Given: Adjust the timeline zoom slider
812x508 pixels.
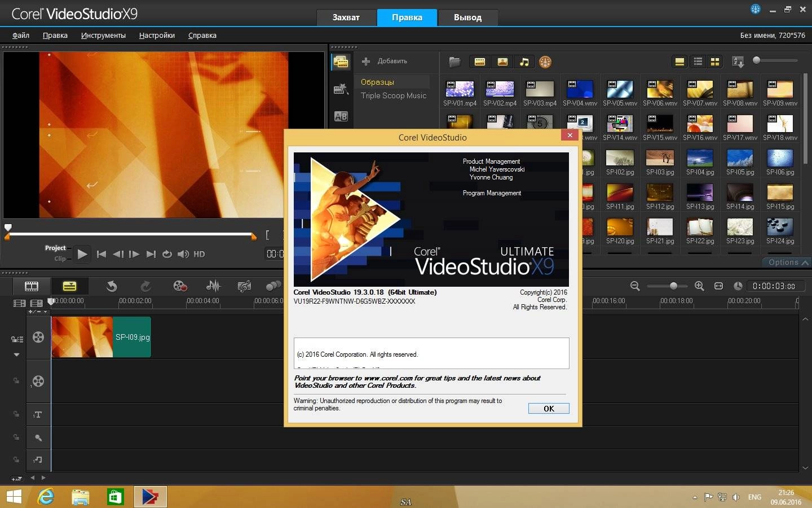Looking at the screenshot, I should (x=668, y=286).
